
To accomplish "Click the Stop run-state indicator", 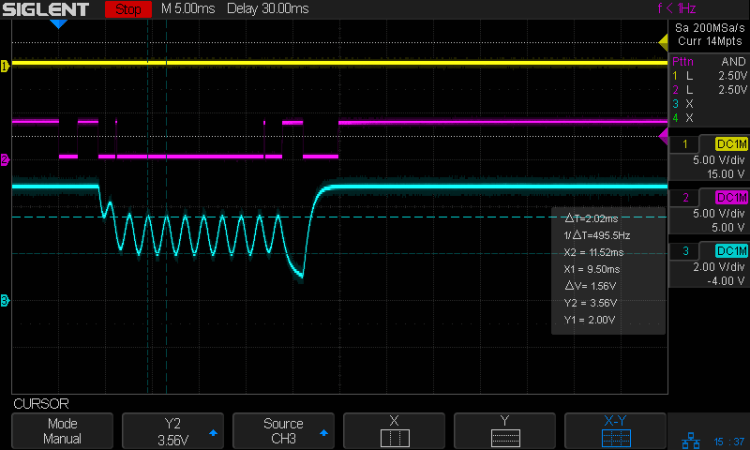I will point(128,9).
